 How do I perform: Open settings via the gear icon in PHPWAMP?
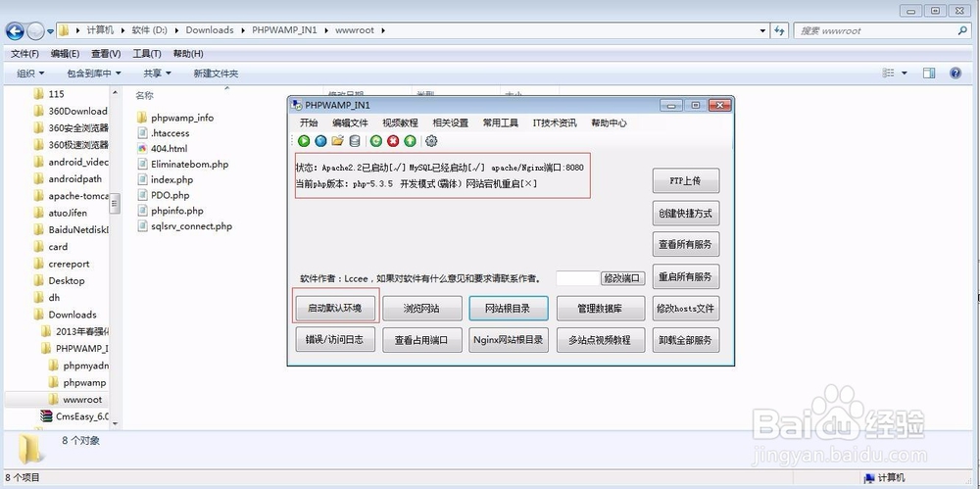click(x=431, y=141)
